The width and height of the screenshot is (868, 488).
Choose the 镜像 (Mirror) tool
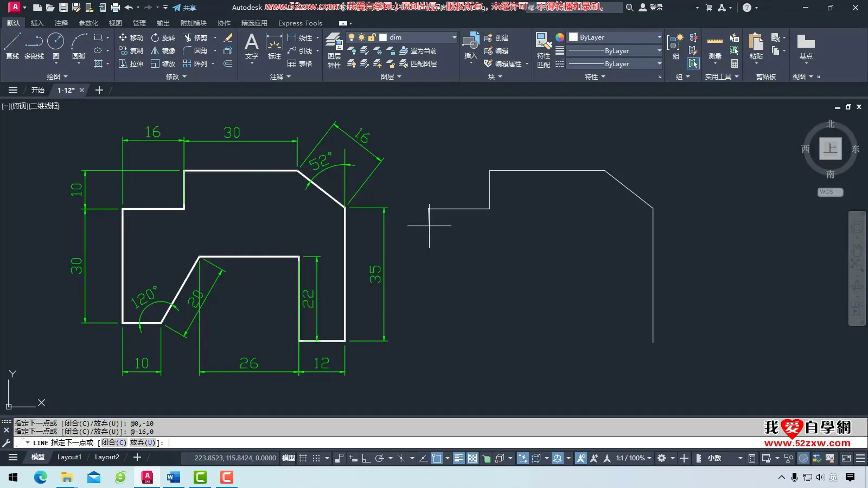(163, 50)
